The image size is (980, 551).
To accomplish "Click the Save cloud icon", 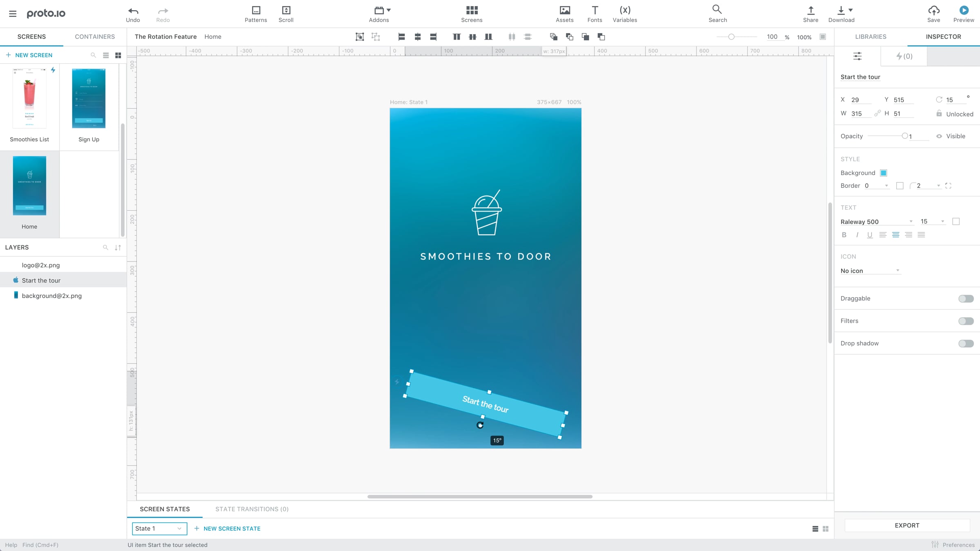I will [x=933, y=11].
